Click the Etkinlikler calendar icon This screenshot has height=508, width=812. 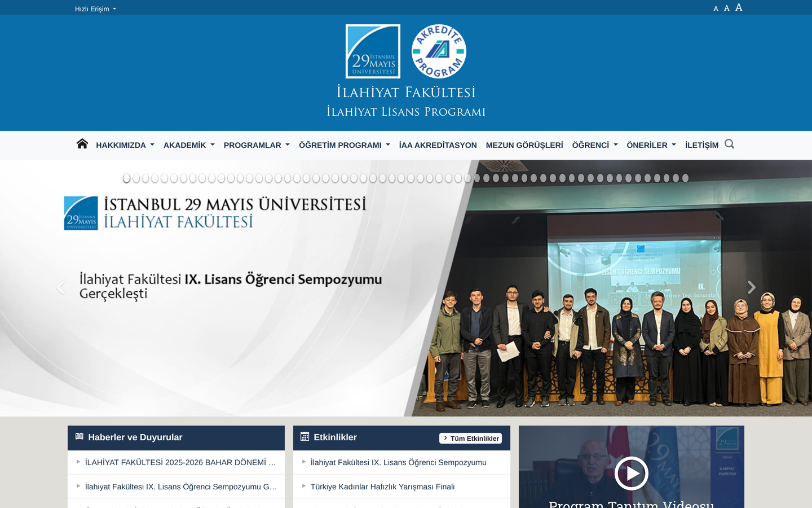pos(304,436)
